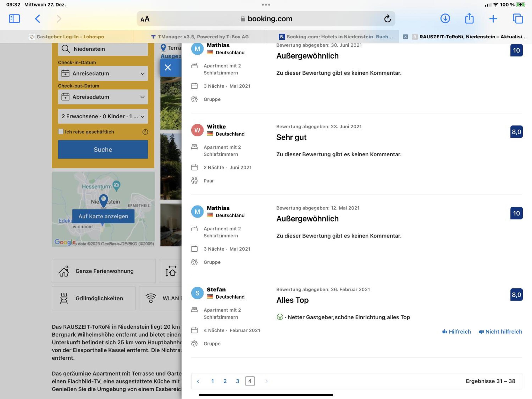Click the Ganze Ferienwohnung feature box
This screenshot has width=532, height=399.
104,271
